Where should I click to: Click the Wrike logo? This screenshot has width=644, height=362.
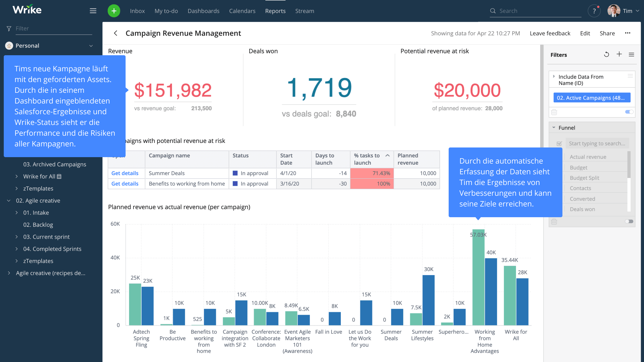click(x=27, y=10)
